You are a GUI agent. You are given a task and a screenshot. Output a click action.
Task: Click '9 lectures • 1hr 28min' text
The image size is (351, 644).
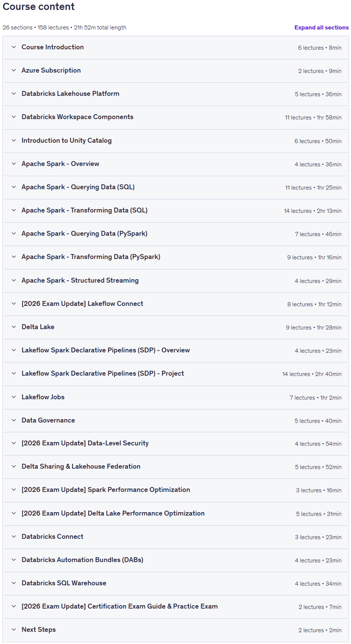click(x=314, y=328)
